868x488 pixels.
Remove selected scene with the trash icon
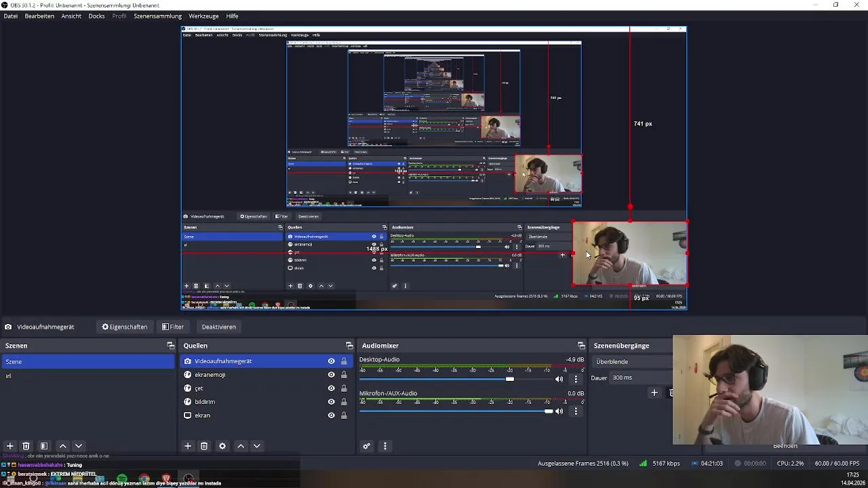point(26,446)
